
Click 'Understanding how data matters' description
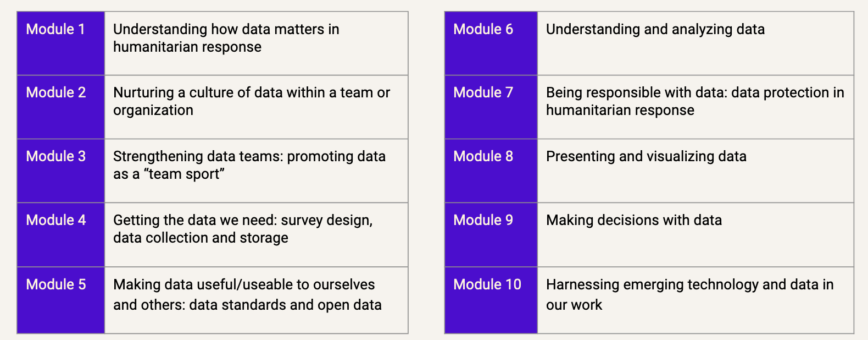point(226,38)
